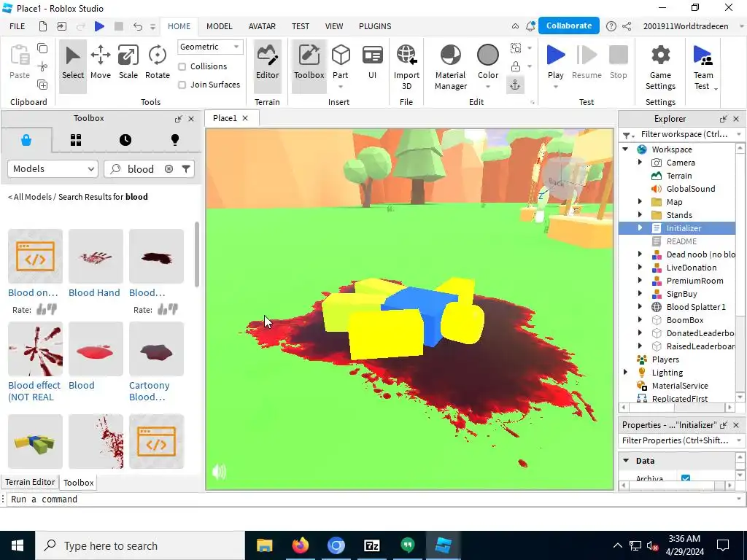Open notifications bell
The height and width of the screenshot is (560, 747).
tap(530, 26)
